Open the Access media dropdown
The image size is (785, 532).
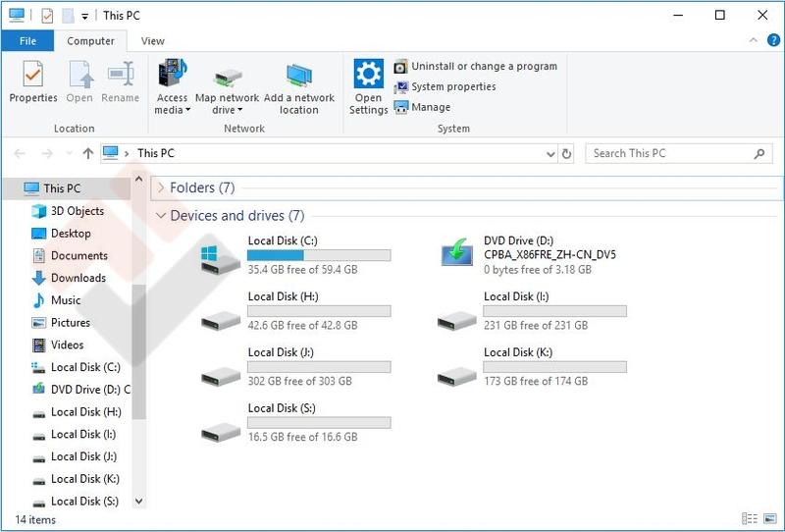coord(172,104)
